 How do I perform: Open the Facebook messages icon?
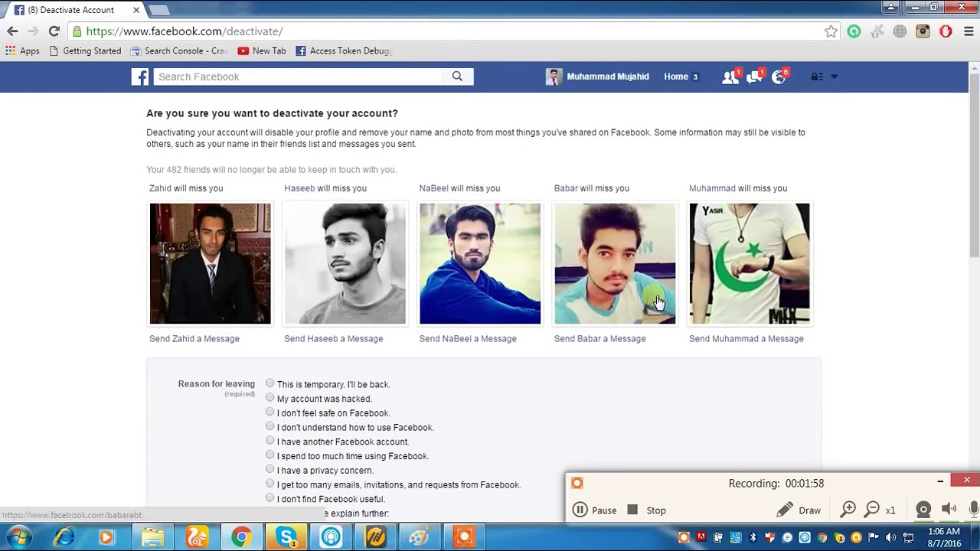(754, 77)
